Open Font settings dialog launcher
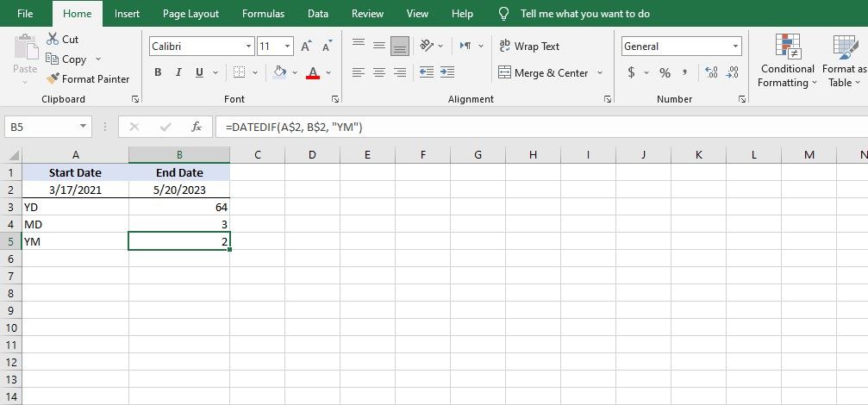Viewport: 868px width, 405px height. click(x=335, y=99)
